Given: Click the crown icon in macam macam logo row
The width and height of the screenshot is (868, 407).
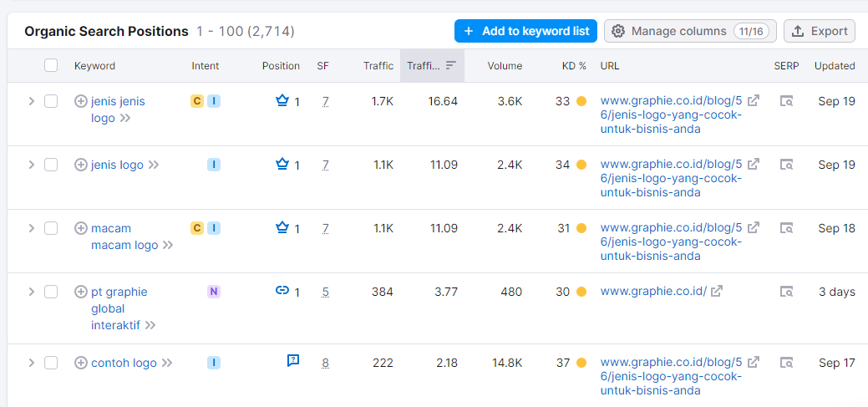Looking at the screenshot, I should [x=282, y=227].
